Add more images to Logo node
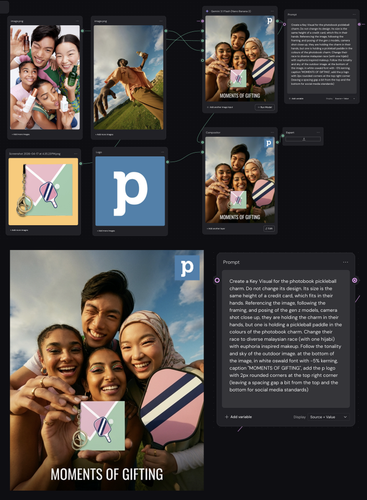 pos(106,231)
